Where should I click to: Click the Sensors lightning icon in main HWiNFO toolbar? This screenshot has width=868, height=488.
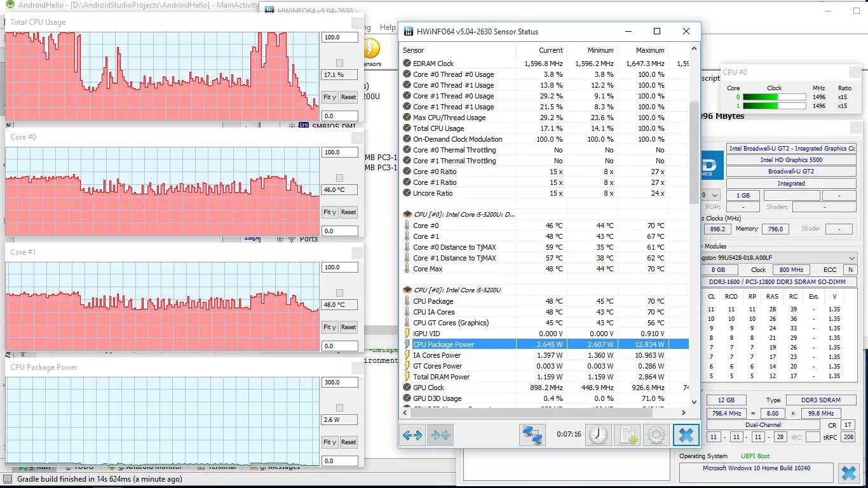(370, 49)
